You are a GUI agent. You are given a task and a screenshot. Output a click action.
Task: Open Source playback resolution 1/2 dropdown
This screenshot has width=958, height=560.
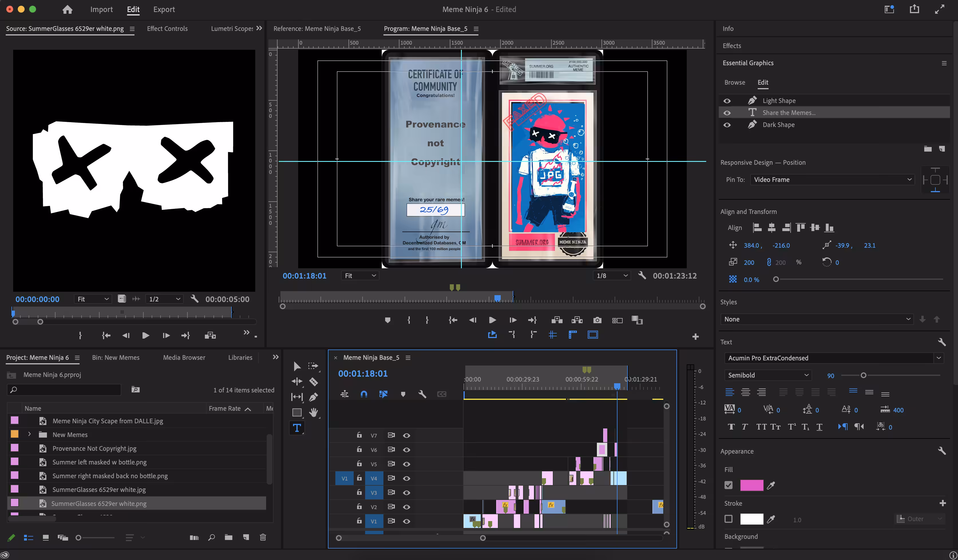pyautogui.click(x=164, y=299)
